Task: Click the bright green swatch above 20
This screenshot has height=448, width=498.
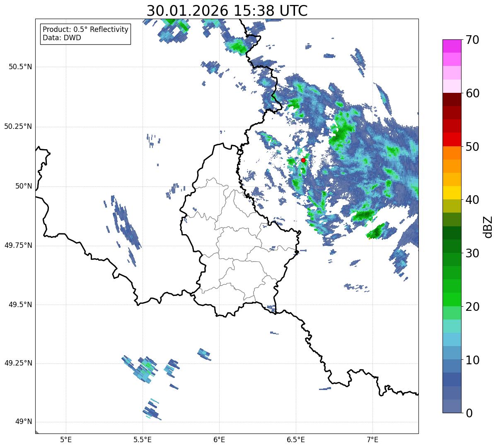Action: click(452, 299)
